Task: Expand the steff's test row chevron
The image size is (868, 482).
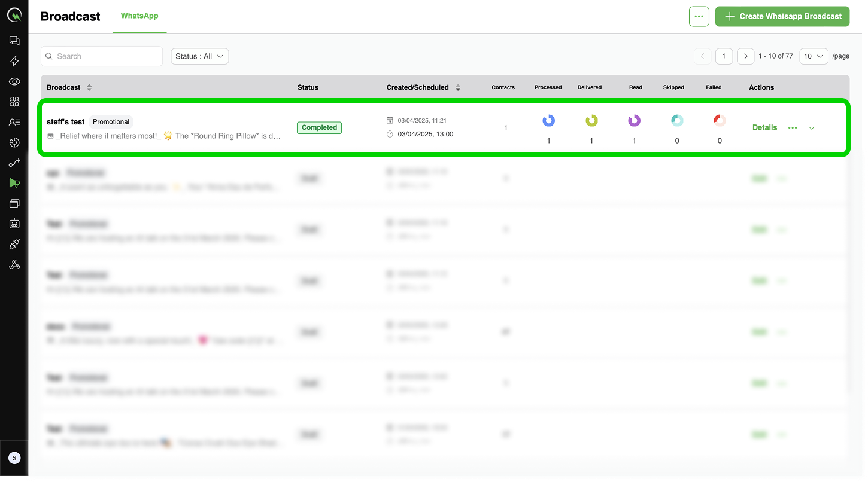Action: click(x=812, y=128)
